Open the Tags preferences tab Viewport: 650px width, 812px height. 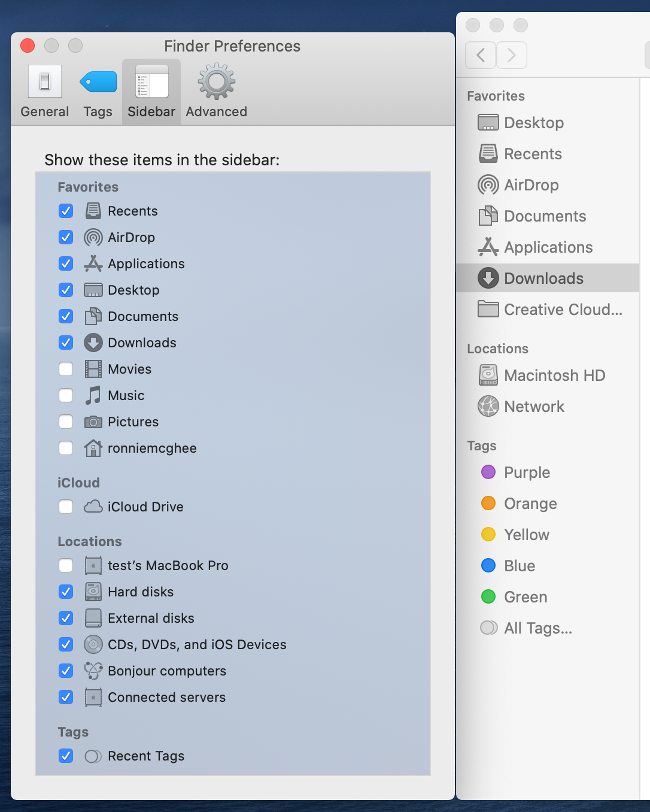98,92
